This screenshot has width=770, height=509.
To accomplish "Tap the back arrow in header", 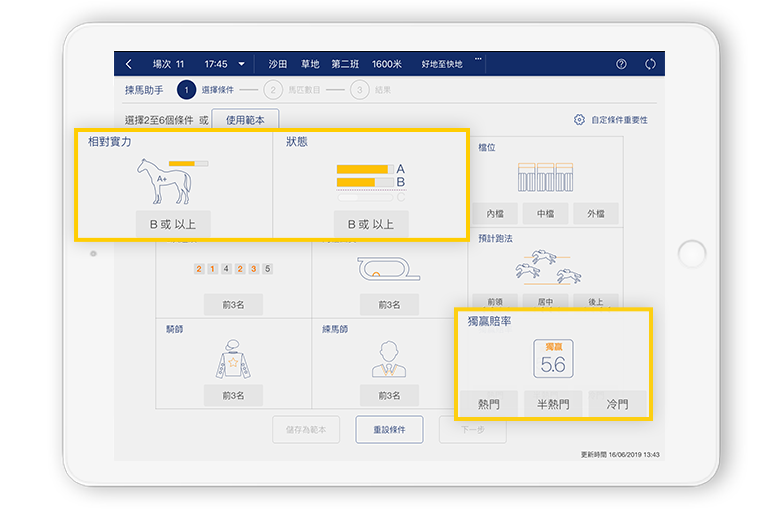I will click(x=129, y=64).
